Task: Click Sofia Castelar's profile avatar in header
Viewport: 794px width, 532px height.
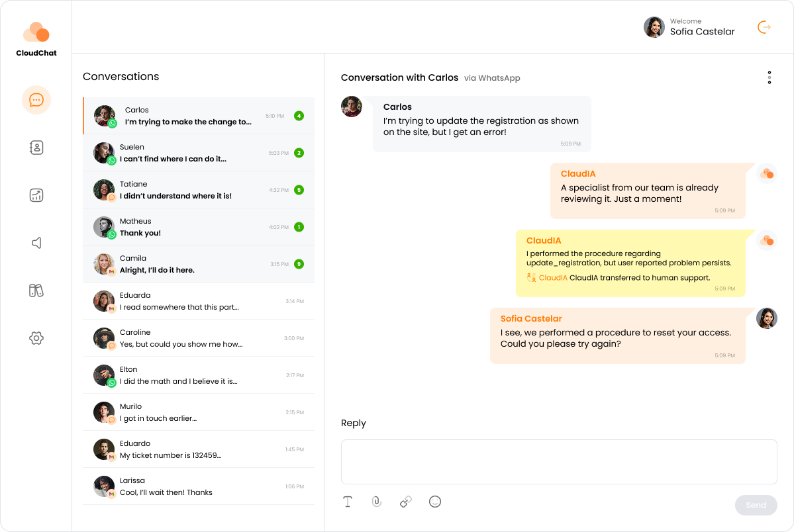Action: [x=654, y=27]
